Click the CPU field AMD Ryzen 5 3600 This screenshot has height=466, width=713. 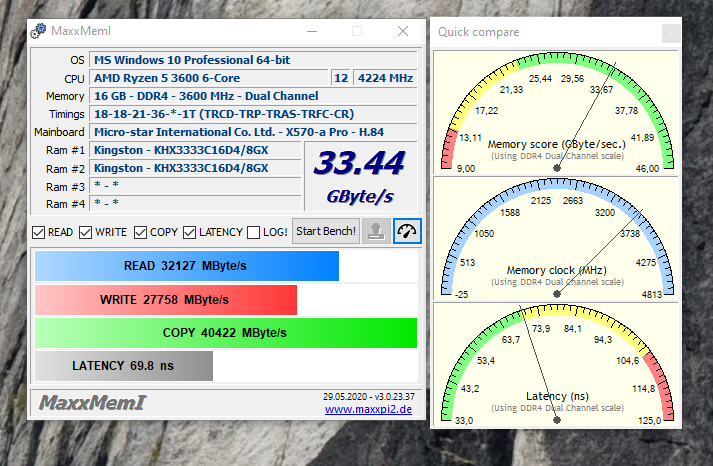pos(209,78)
